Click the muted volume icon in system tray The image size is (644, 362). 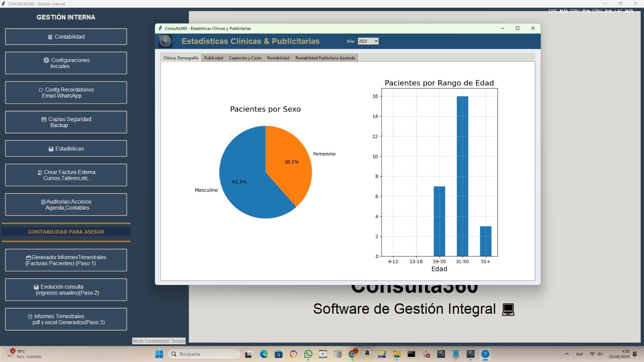pos(600,354)
